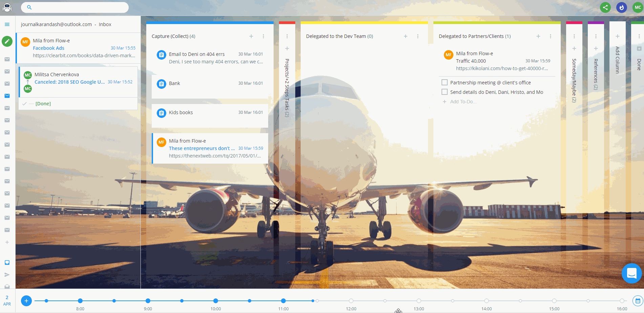644x313 pixels.
Task: Expand the Projects/+2 Steps Tasks column
Action: tap(287, 88)
